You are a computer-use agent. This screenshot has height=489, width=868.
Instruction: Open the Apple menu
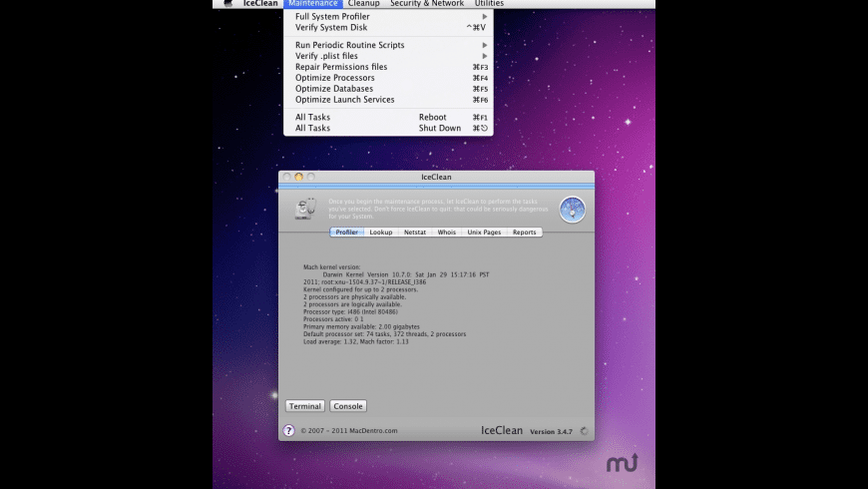(x=227, y=4)
